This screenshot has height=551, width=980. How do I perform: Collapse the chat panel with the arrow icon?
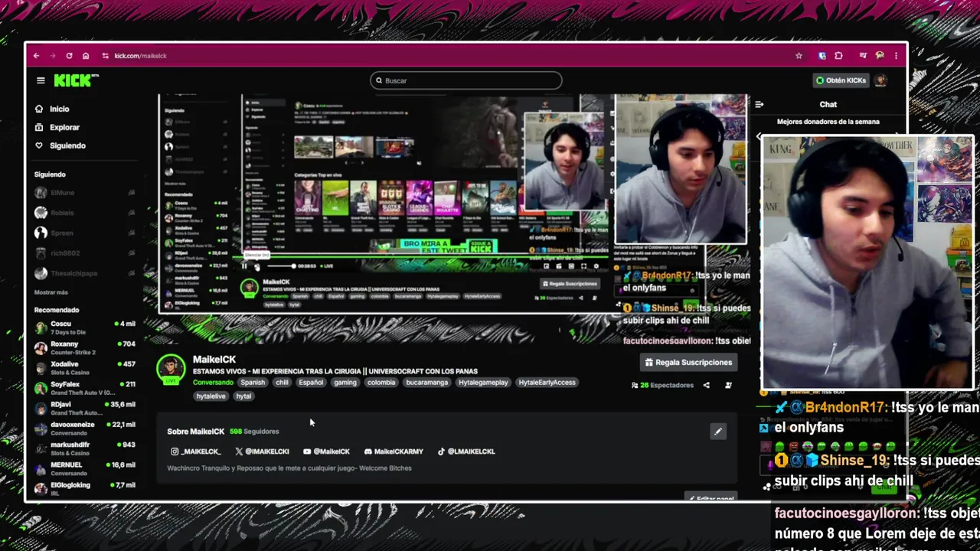[759, 105]
